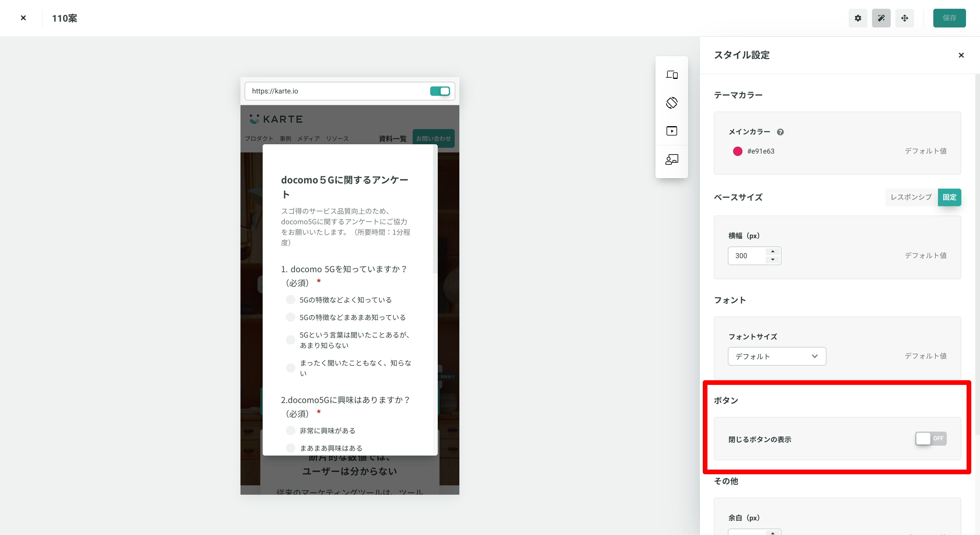Switch device preview with monitor-phone icon
This screenshot has height=535, width=980.
click(672, 75)
